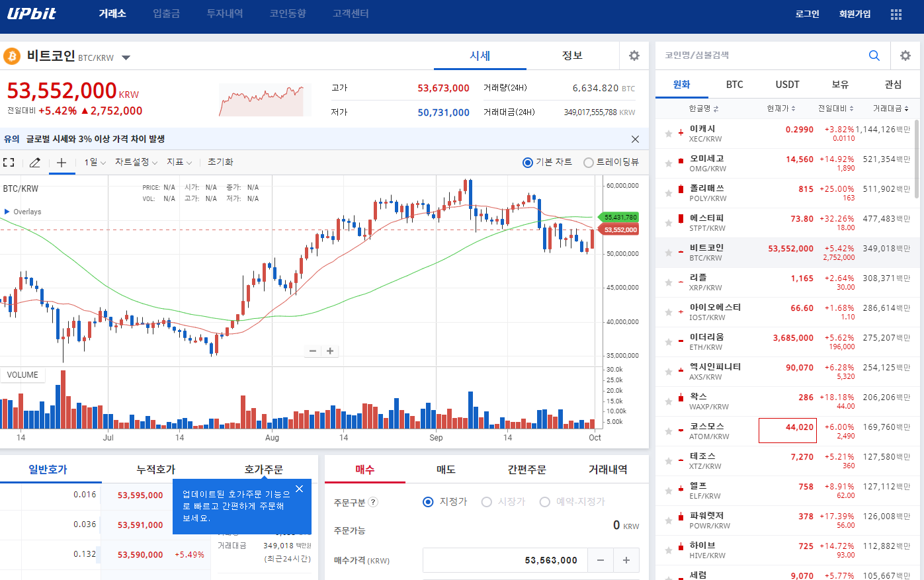Close the global price difference warning
The width and height of the screenshot is (924, 580).
[x=636, y=139]
